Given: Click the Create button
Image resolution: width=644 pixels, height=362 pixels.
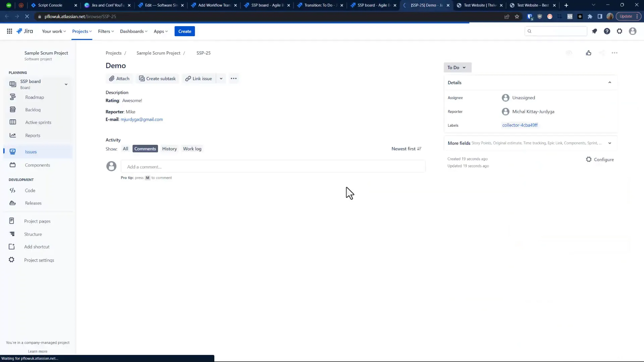Looking at the screenshot, I should coord(185,31).
